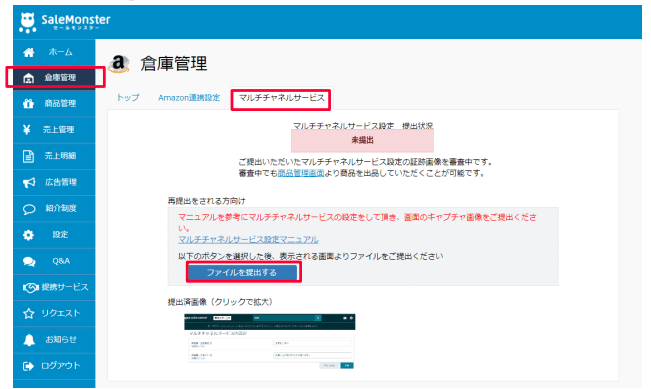Switch to the Amazon連携設定 tab
The image size is (651, 389).
pyautogui.click(x=189, y=98)
